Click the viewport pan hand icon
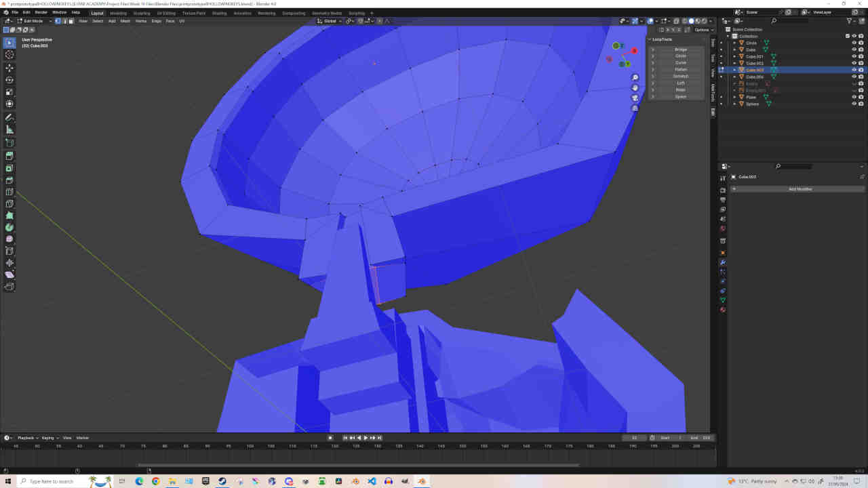This screenshot has width=868, height=488. 635,87
